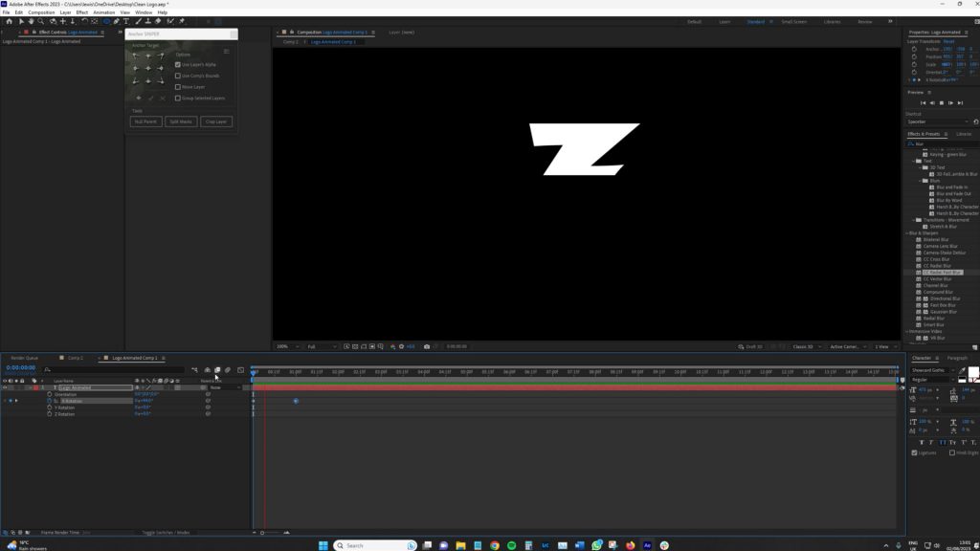Select the Ellipse shape tool
The width and height of the screenshot is (980, 551).
click(x=106, y=21)
